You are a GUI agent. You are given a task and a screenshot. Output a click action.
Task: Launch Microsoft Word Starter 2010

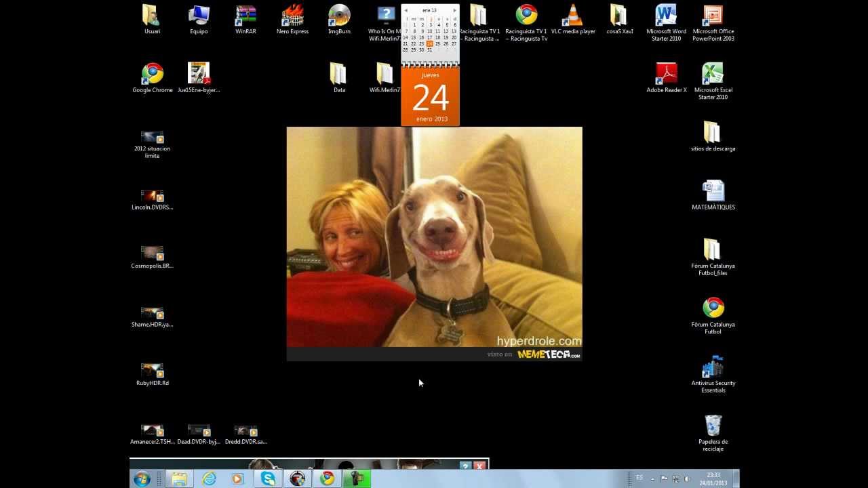tap(666, 23)
